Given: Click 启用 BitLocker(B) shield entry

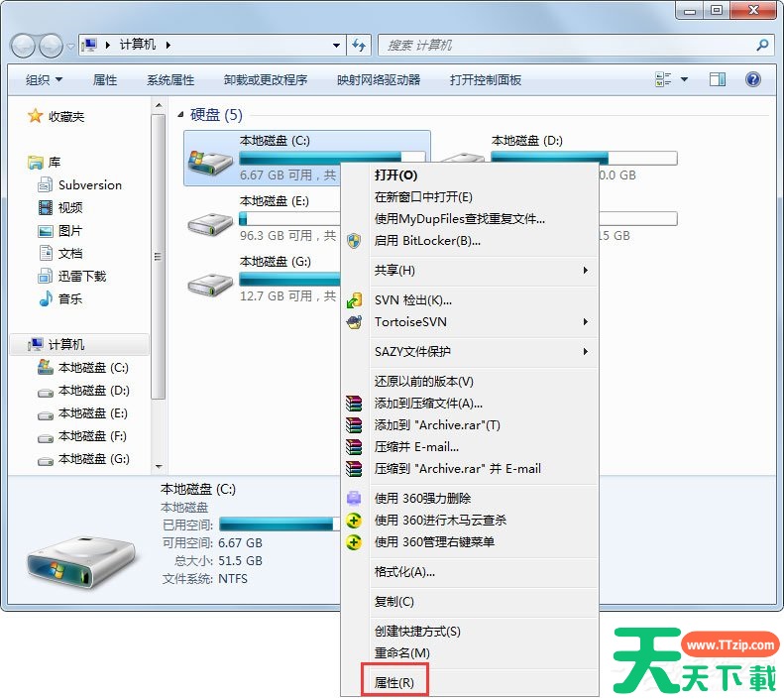Looking at the screenshot, I should (x=426, y=240).
